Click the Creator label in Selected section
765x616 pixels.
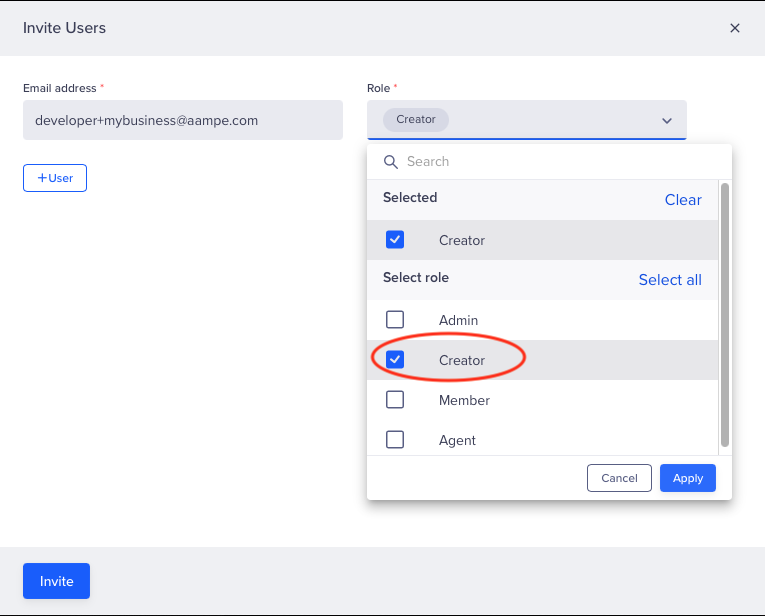[x=462, y=240]
